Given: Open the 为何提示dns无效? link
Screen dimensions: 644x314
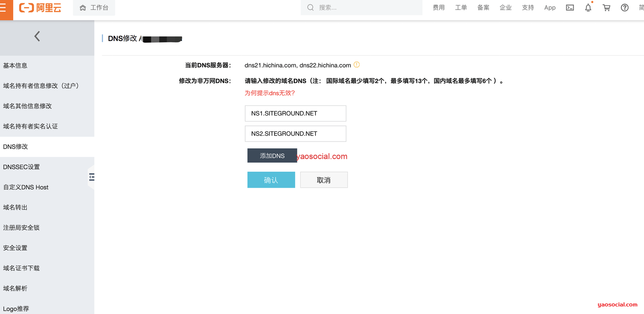Looking at the screenshot, I should pyautogui.click(x=270, y=93).
